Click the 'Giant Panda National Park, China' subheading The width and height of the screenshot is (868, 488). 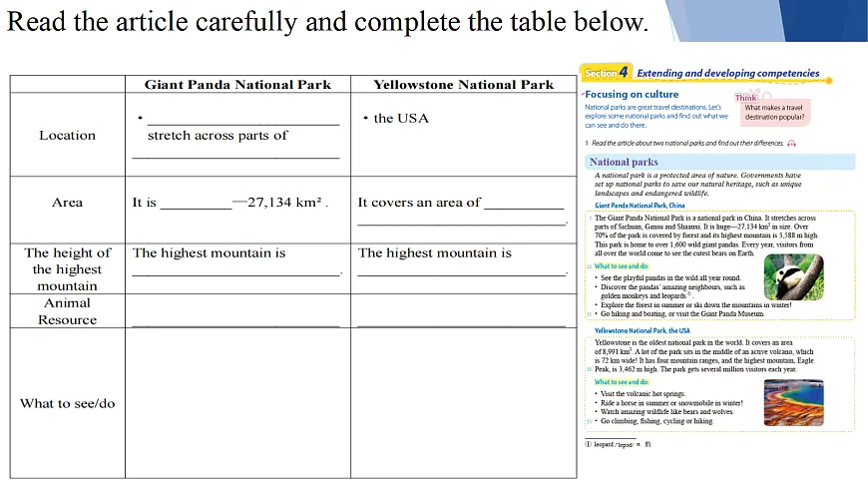[640, 205]
